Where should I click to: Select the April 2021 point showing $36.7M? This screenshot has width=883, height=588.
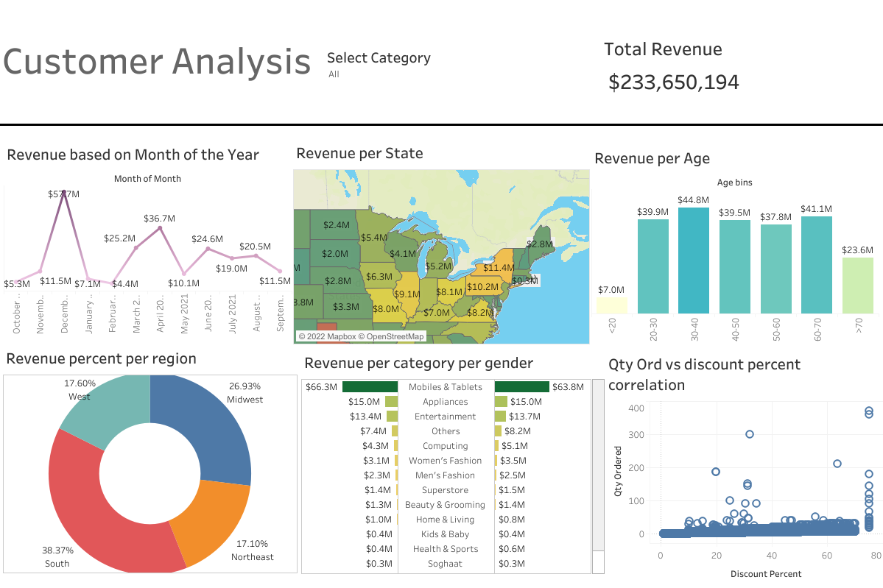tap(160, 226)
